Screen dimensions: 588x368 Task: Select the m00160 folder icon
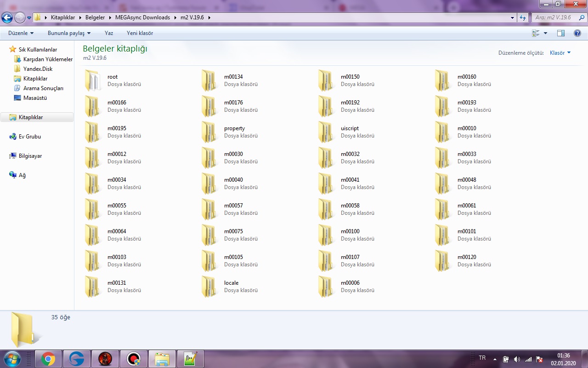(442, 80)
